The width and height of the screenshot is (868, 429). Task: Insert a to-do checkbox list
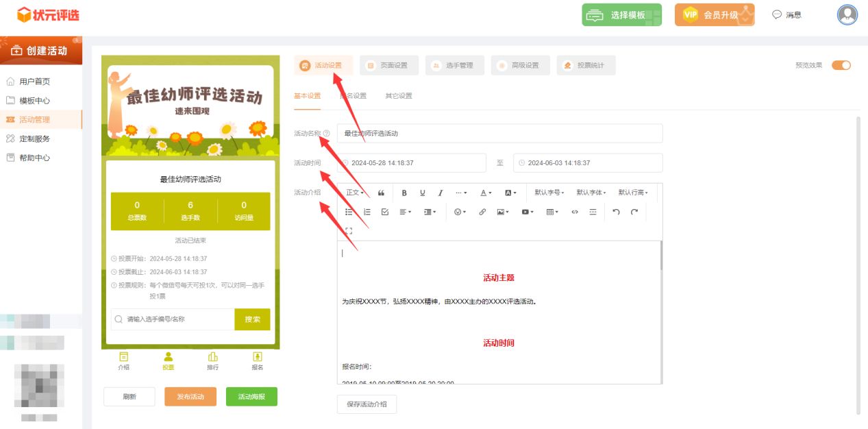(385, 212)
